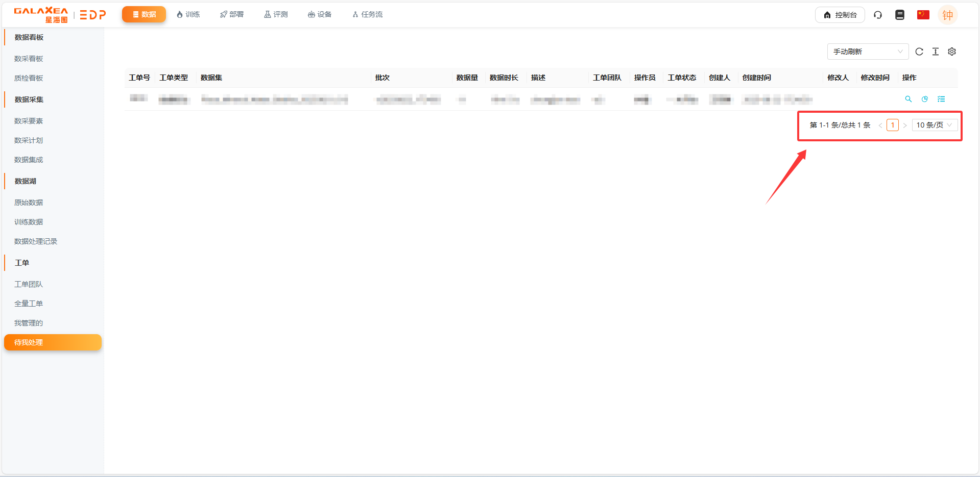Switch to the 部署 top tab
Screen dimensions: 980x477
232,14
